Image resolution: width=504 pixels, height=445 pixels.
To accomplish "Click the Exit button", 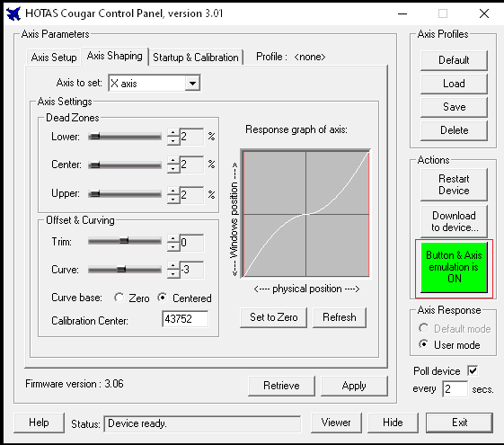I will click(x=459, y=423).
